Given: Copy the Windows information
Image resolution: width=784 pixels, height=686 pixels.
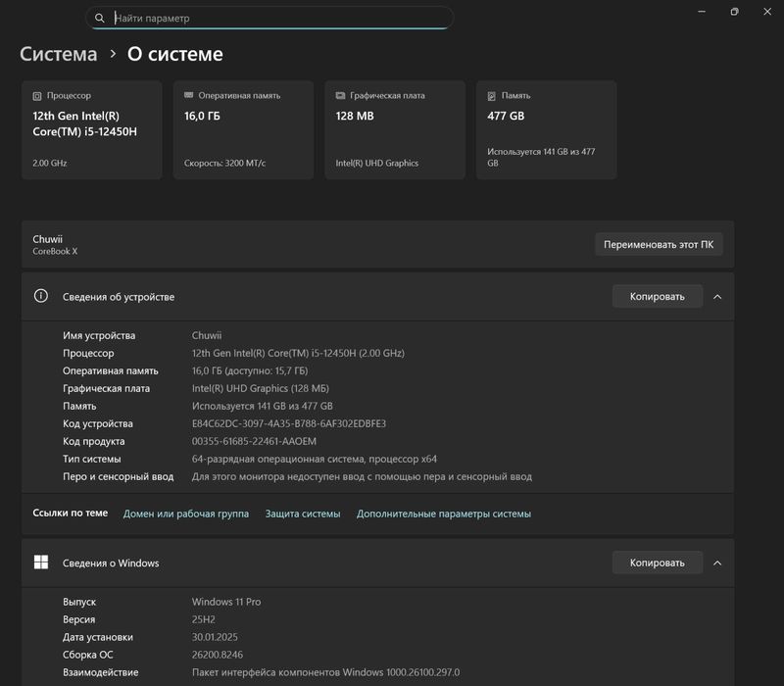Looking at the screenshot, I should pyautogui.click(x=658, y=563).
